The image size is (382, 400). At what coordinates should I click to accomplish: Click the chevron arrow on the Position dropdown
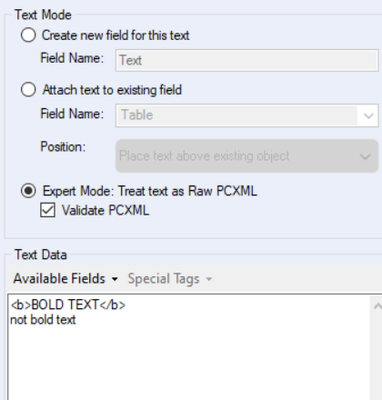(x=366, y=156)
